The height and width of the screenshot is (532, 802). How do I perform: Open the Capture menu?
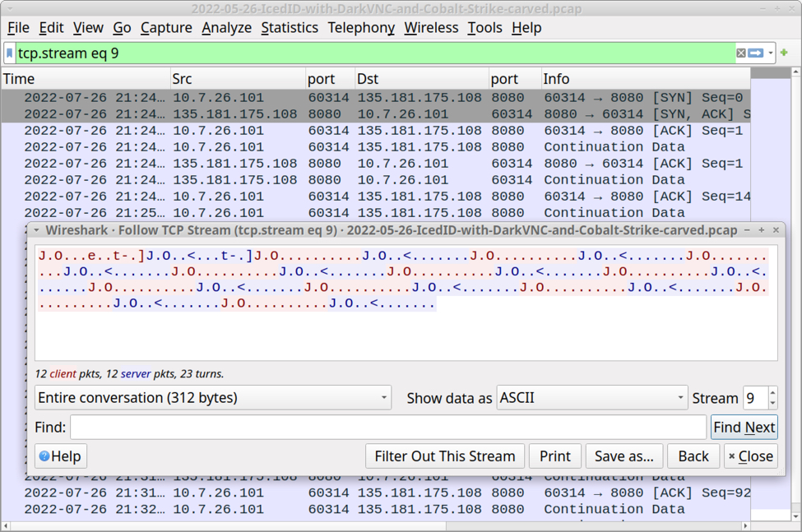point(166,28)
